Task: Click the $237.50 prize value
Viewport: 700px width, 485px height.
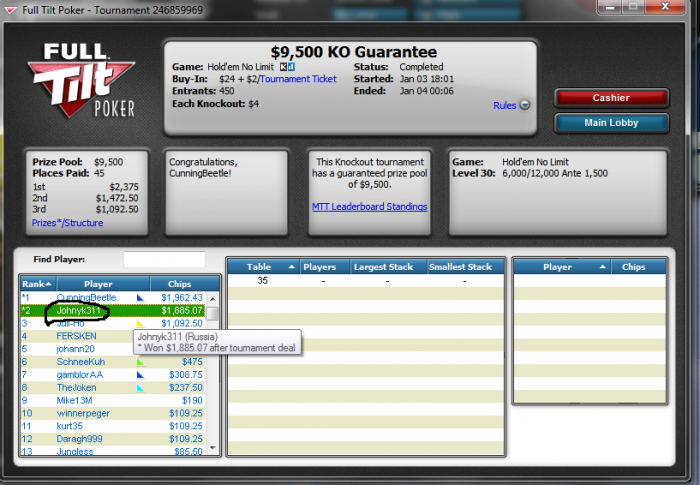Action: [186, 388]
